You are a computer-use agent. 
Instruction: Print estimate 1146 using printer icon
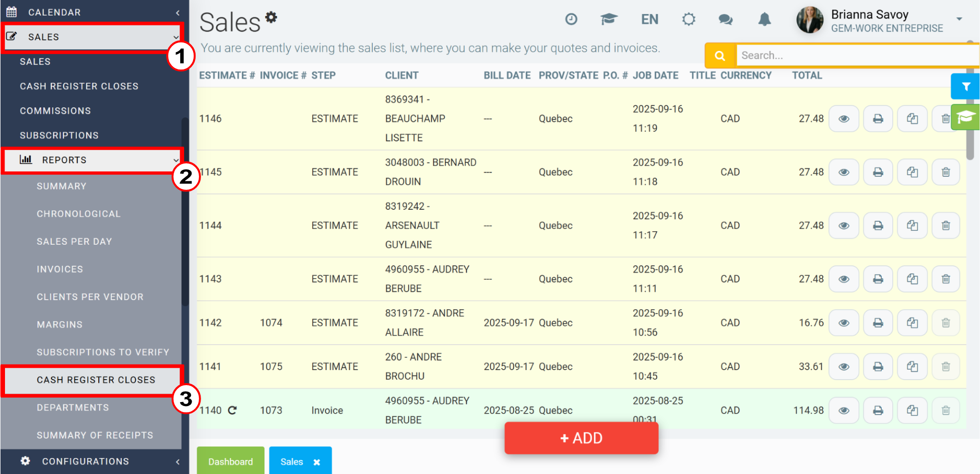coord(878,119)
